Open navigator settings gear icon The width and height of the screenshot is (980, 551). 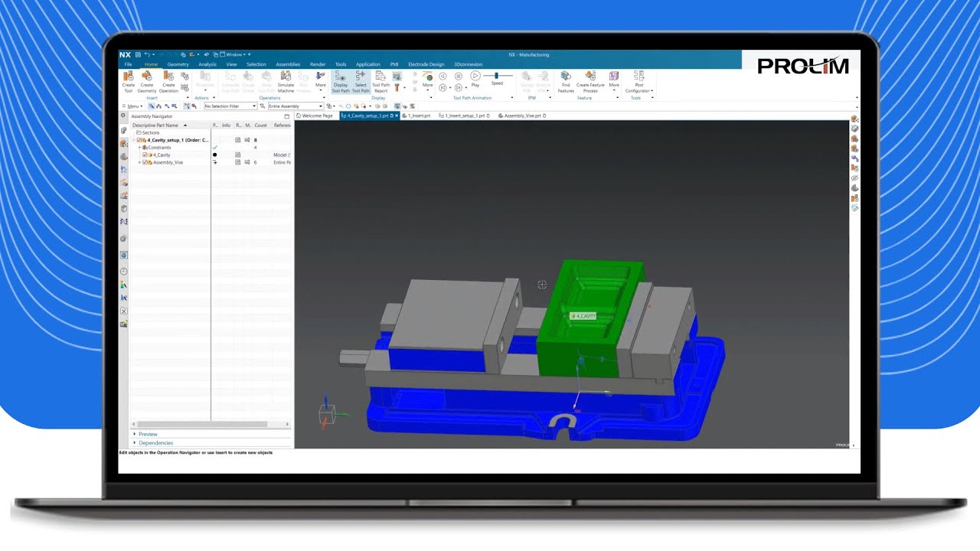point(123,116)
